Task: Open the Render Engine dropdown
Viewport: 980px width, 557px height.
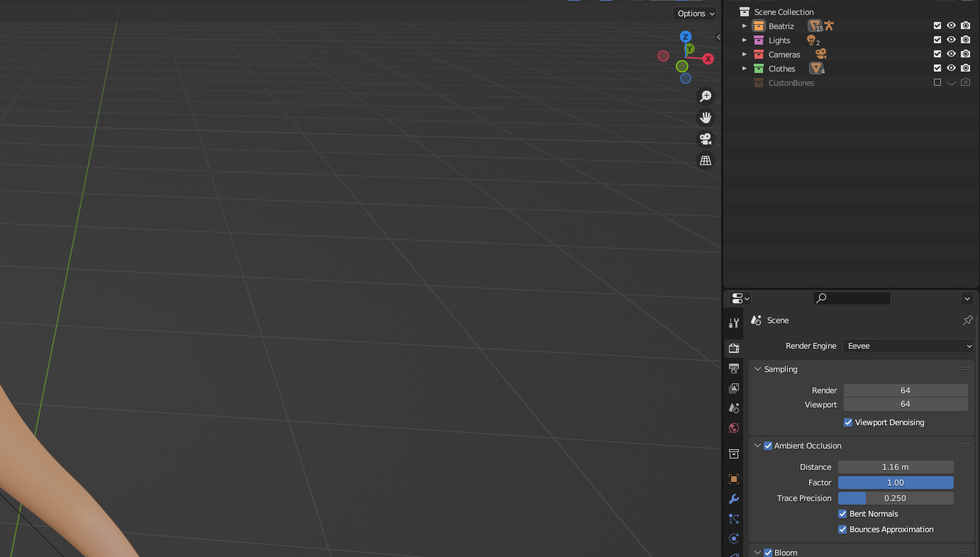Action: (908, 346)
